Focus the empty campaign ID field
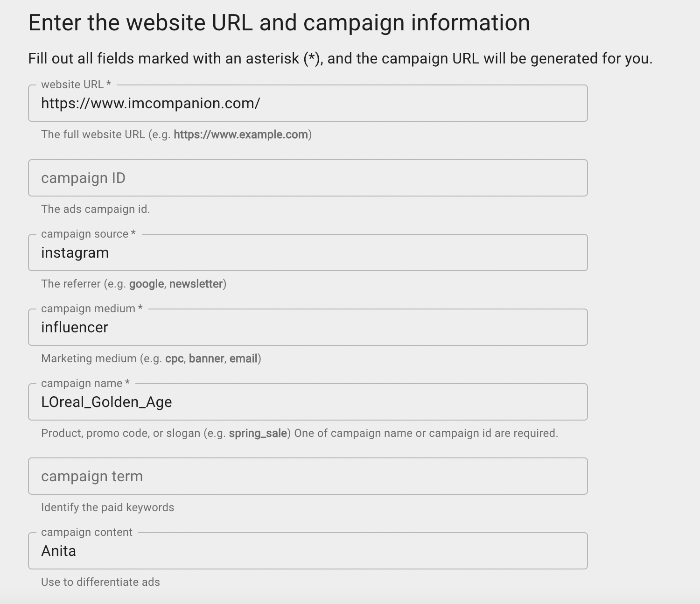700x604 pixels. [x=308, y=178]
